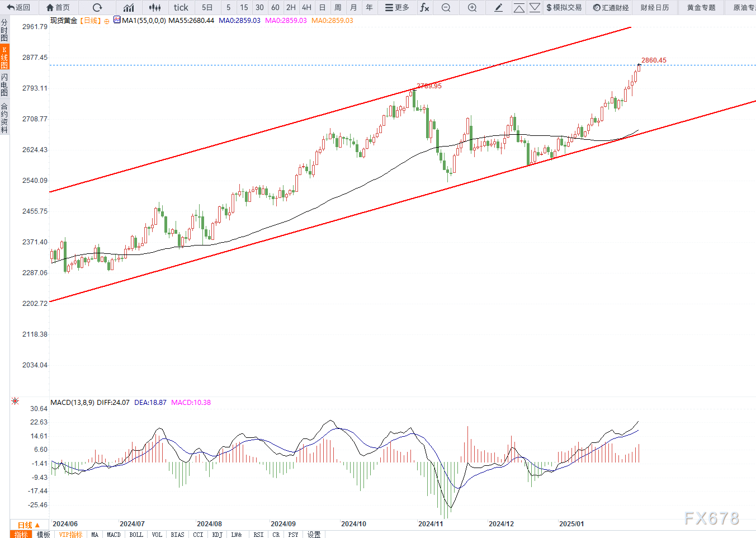The image size is (756, 538).
Task: Click the orange crosshair icon beside 日线
Action: tap(107, 21)
